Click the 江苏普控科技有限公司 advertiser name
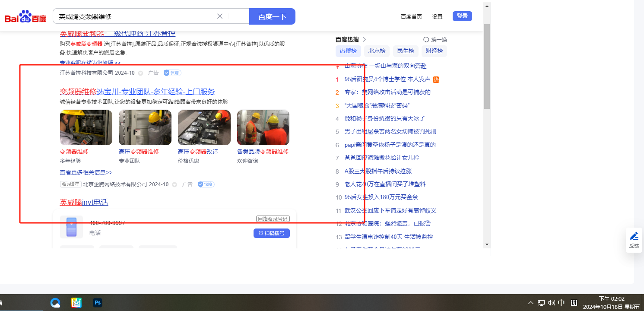The width and height of the screenshot is (644, 311). [x=86, y=73]
